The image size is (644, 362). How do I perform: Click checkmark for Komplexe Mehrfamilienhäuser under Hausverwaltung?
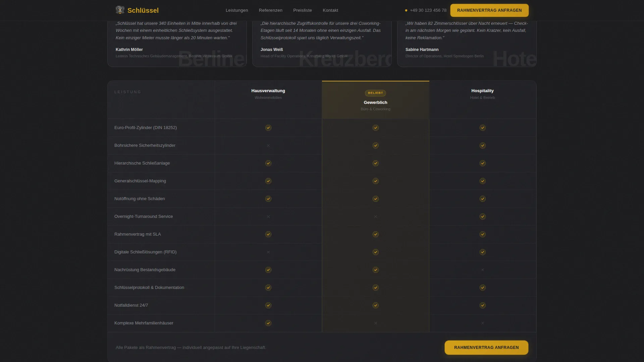click(268, 323)
